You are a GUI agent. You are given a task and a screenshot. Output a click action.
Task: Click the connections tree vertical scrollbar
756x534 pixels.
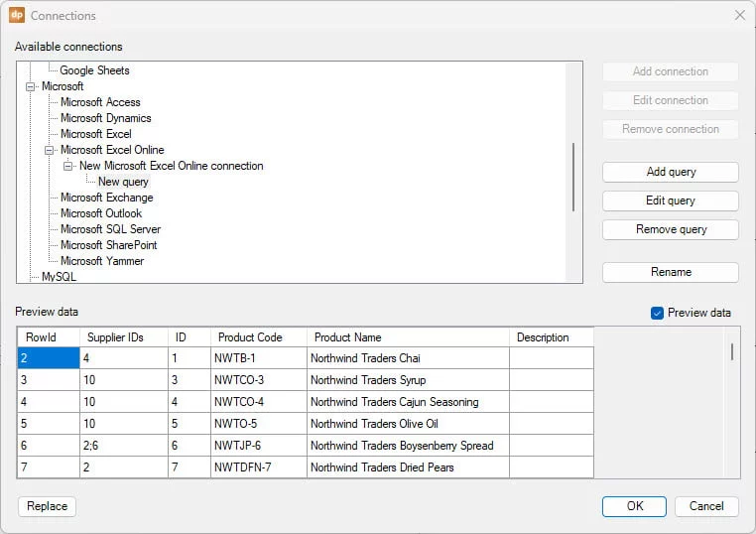pyautogui.click(x=573, y=177)
